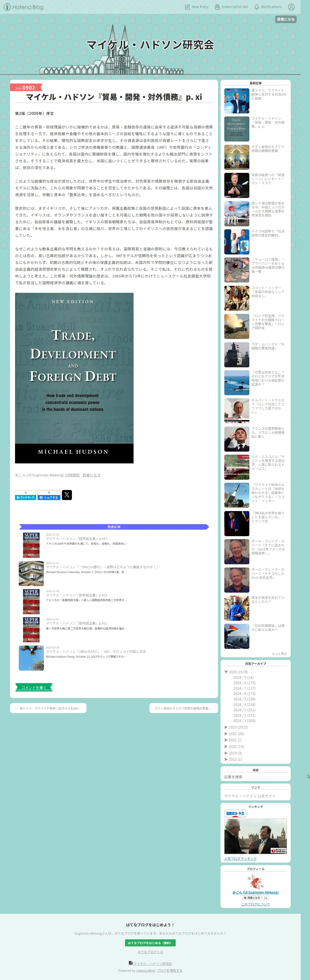Viewport: 310px width, 980px height.
Task: Open related article 2倍の大切さ
Action: [x=96, y=651]
